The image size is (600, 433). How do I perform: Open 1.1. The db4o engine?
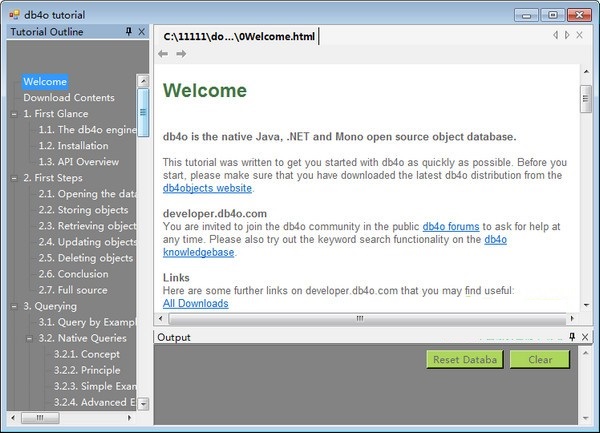[x=87, y=130]
